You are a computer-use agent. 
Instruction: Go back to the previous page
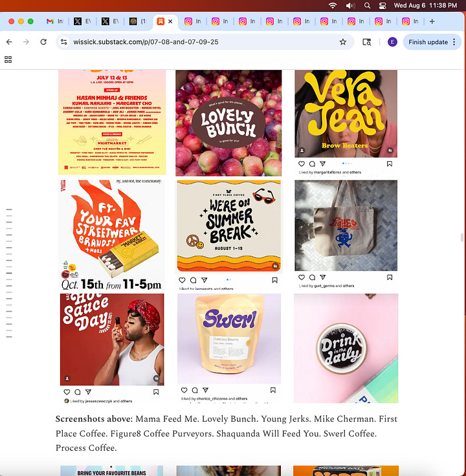pos(10,42)
